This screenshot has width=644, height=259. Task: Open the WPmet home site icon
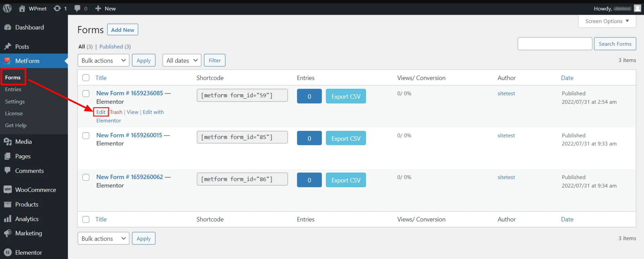click(22, 8)
